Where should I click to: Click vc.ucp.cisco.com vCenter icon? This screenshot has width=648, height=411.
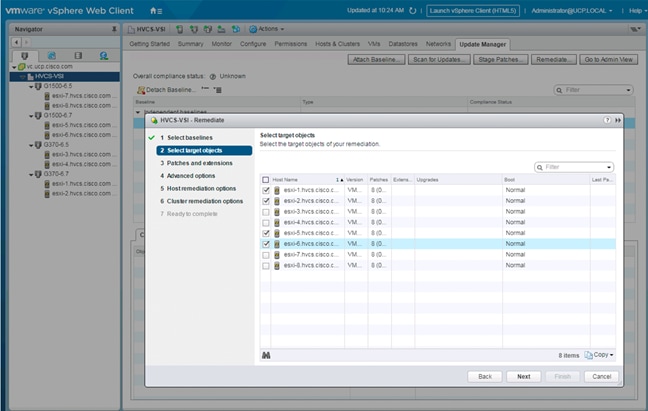click(x=21, y=67)
